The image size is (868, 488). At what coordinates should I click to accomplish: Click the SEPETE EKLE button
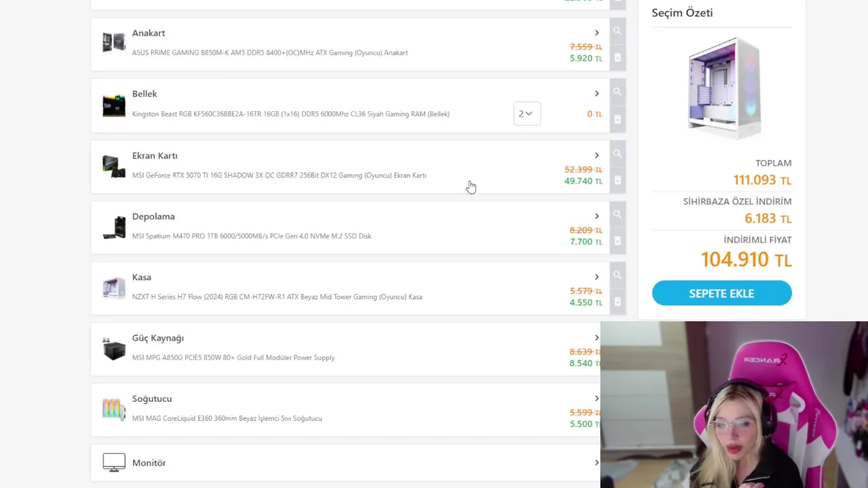pos(722,293)
